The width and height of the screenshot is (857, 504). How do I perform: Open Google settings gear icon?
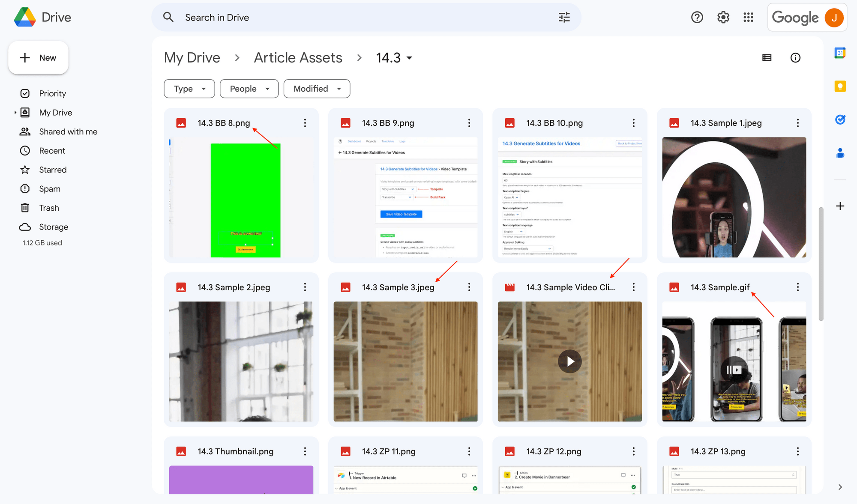[x=722, y=17]
